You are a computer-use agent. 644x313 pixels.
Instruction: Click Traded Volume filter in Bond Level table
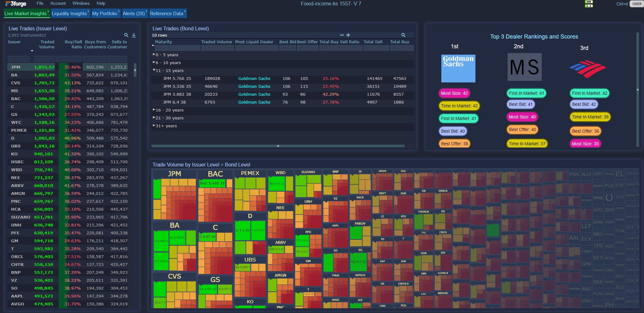218,48
